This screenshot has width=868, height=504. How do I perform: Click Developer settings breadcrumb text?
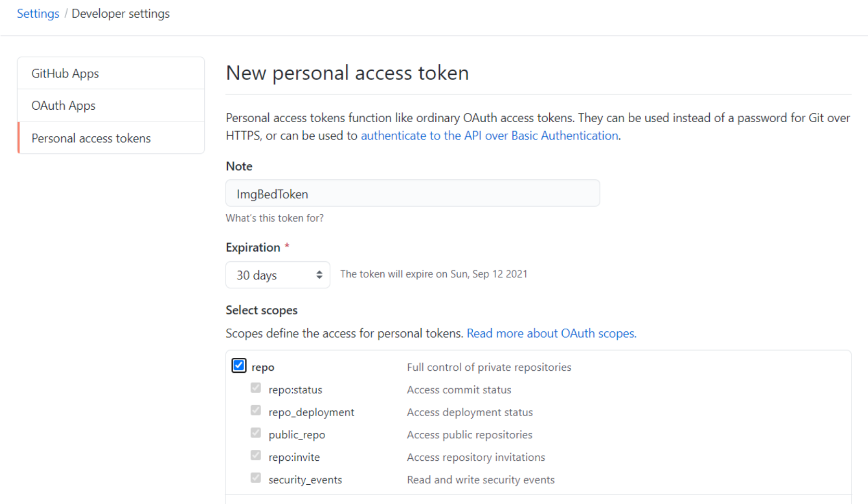point(121,14)
